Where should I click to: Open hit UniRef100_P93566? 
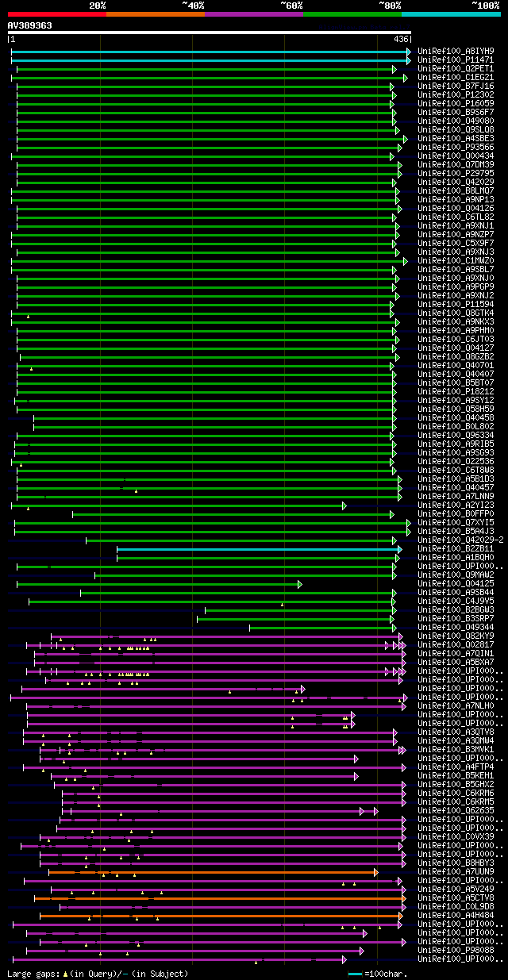(457, 147)
